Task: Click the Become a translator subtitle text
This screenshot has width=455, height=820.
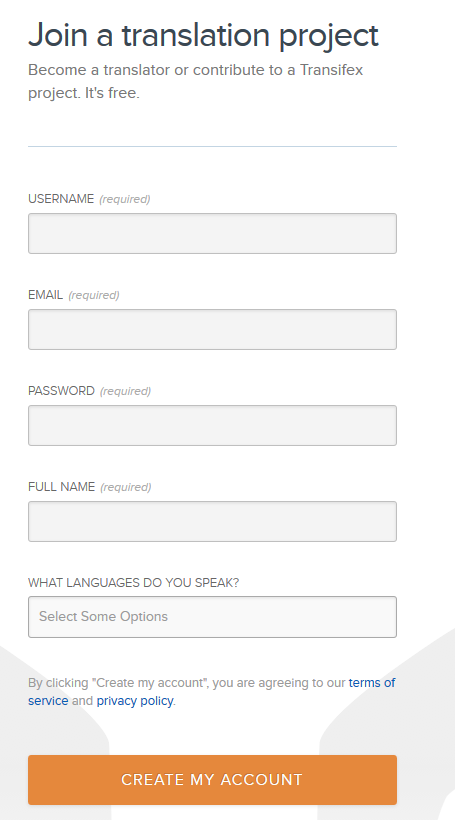Action: point(196,82)
